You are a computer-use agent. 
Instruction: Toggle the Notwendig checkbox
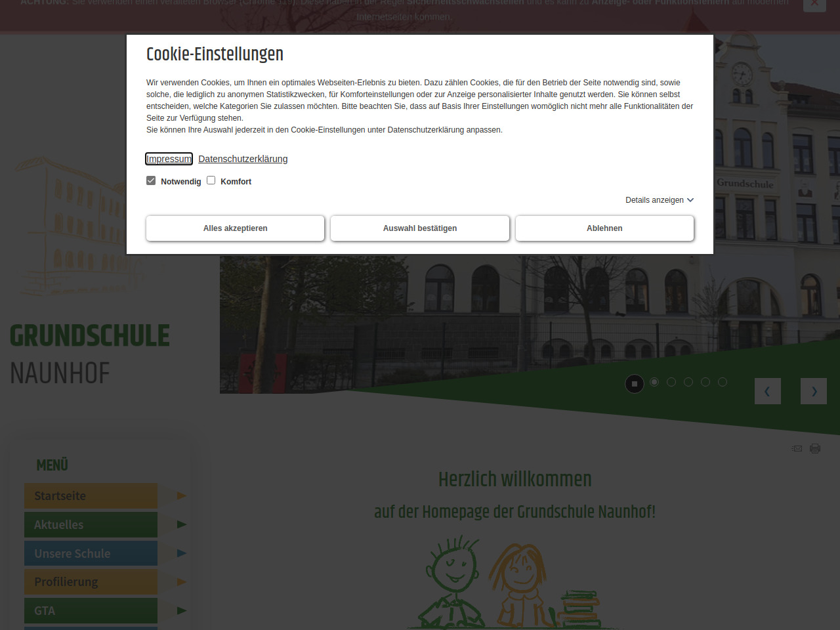pos(151,180)
